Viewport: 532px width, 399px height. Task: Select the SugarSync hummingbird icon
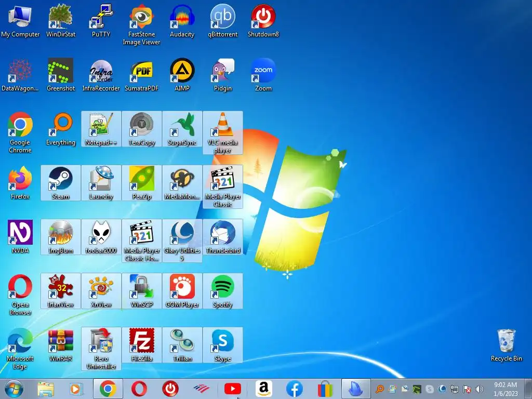click(182, 129)
